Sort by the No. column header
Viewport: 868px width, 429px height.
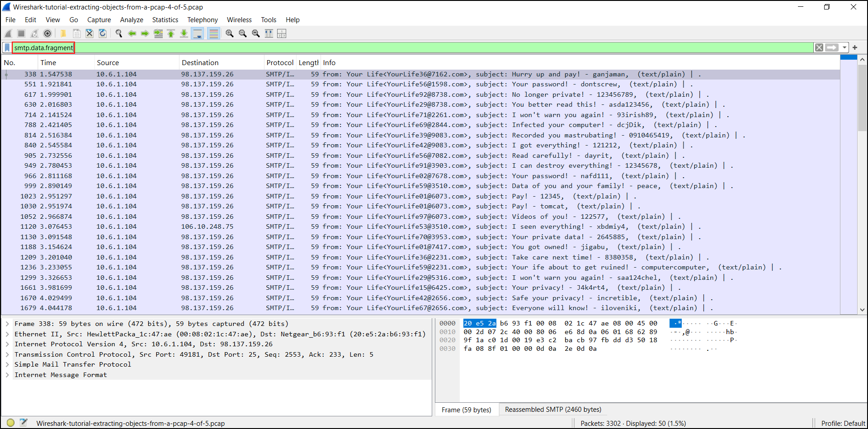click(19, 63)
